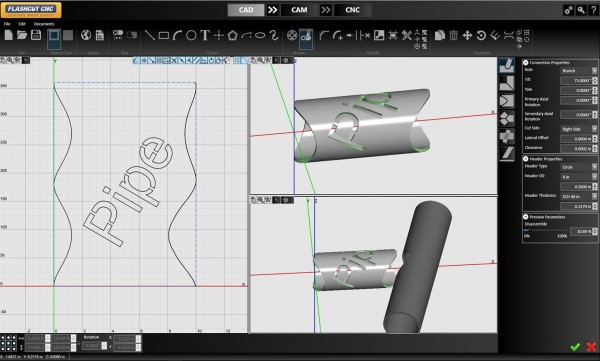Image resolution: width=600 pixels, height=361 pixels.
Task: Select the Point crosshair tool
Action: [x=218, y=36]
